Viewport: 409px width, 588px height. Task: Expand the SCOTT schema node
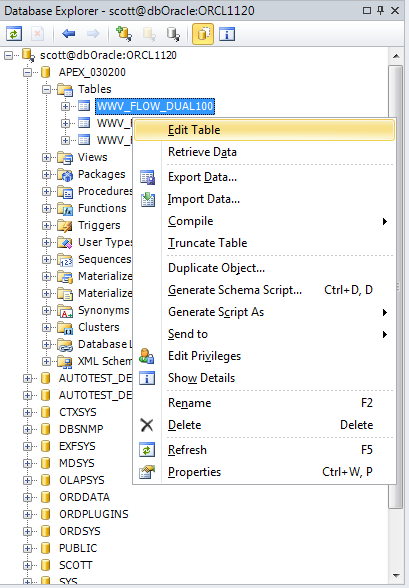27,565
